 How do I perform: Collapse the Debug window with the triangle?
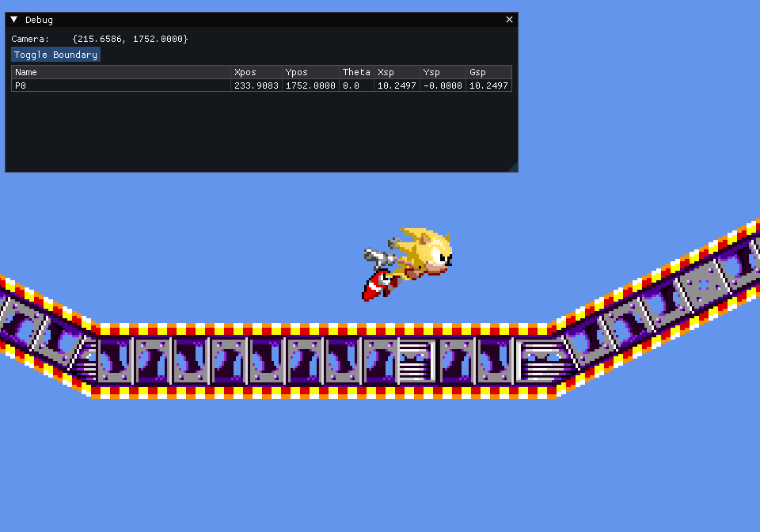(14, 20)
